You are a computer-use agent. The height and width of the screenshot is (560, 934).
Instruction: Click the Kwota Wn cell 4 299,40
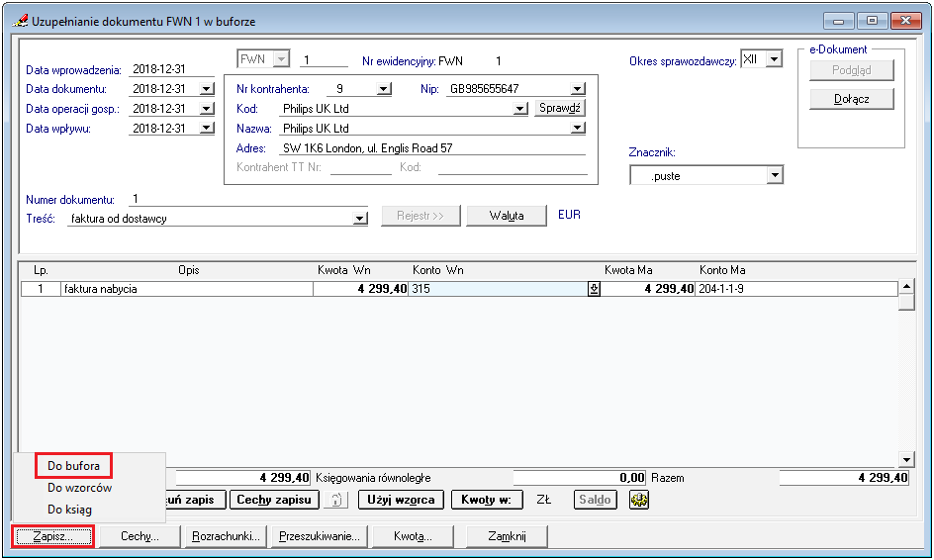coord(360,289)
